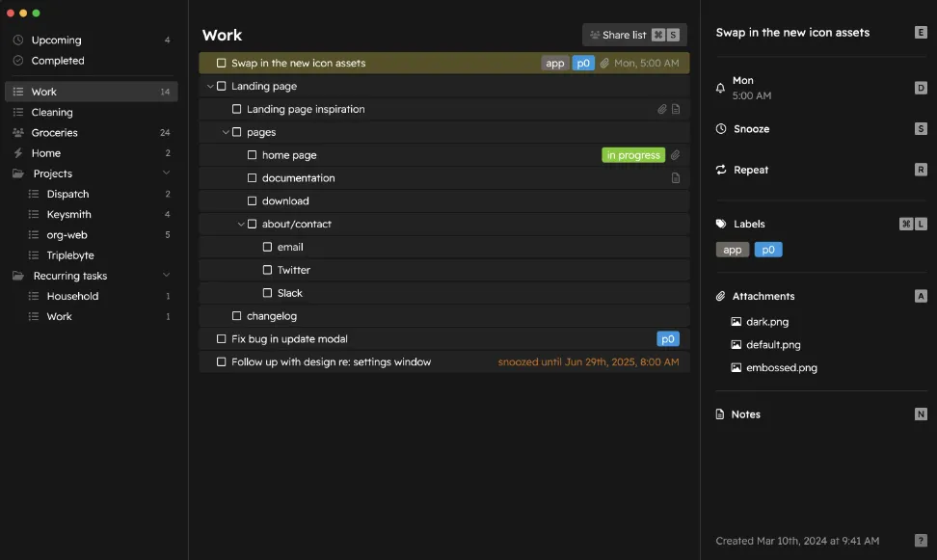Click the Notes section in details panel
The width and height of the screenshot is (937, 560).
click(745, 414)
